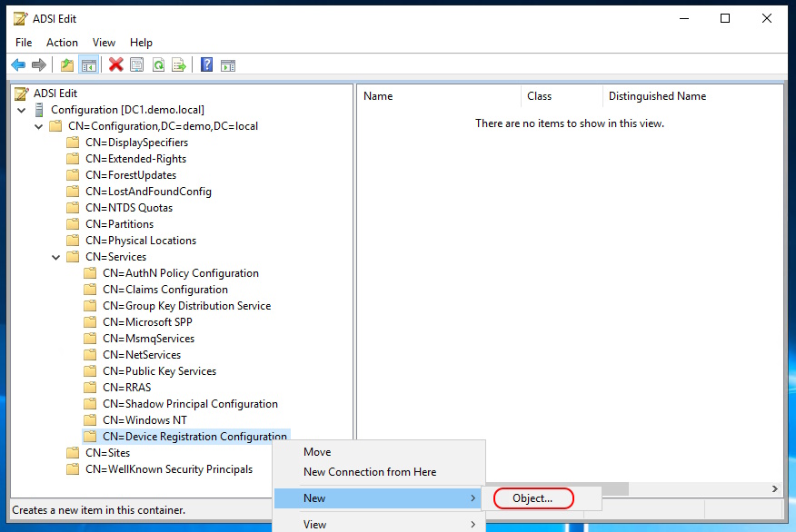Select CN=ForestUpdates in the tree
The width and height of the screenshot is (796, 532).
[x=131, y=175]
